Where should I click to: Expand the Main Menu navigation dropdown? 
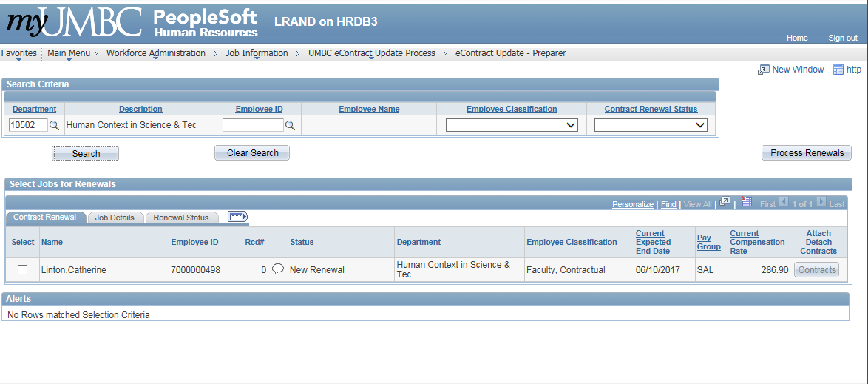click(x=69, y=53)
